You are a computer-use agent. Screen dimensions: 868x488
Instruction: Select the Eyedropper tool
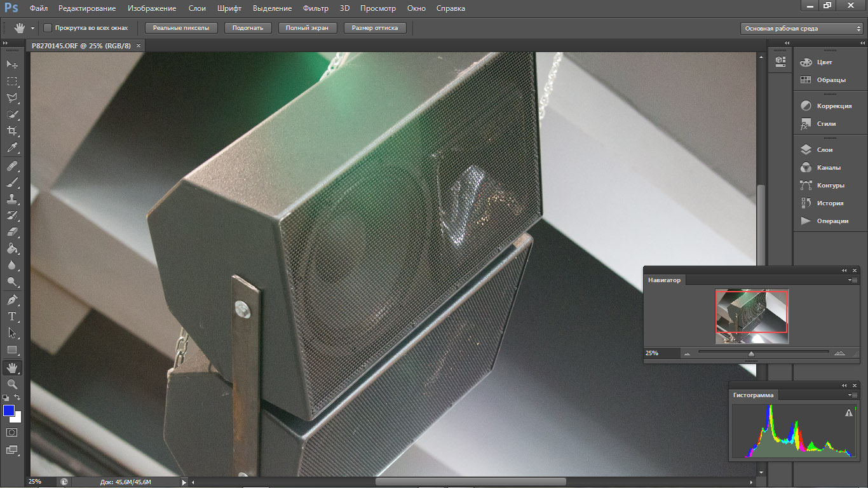(12, 147)
